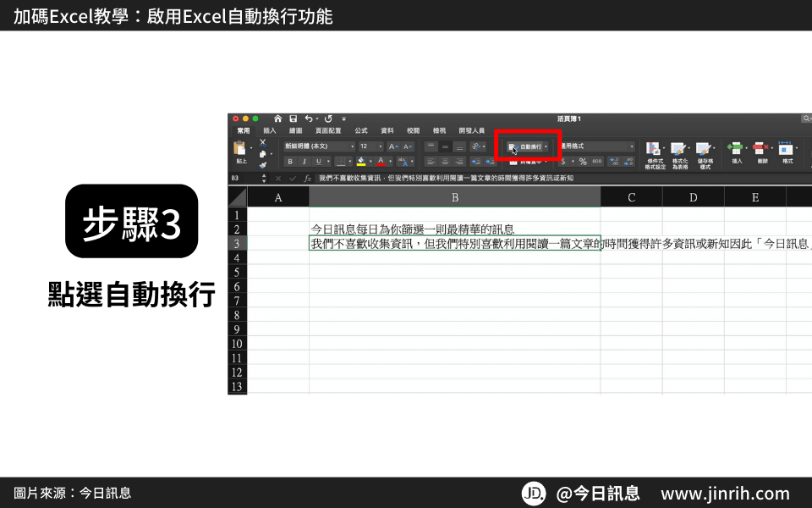Apply red font color
This screenshot has height=508, width=812.
[x=381, y=162]
